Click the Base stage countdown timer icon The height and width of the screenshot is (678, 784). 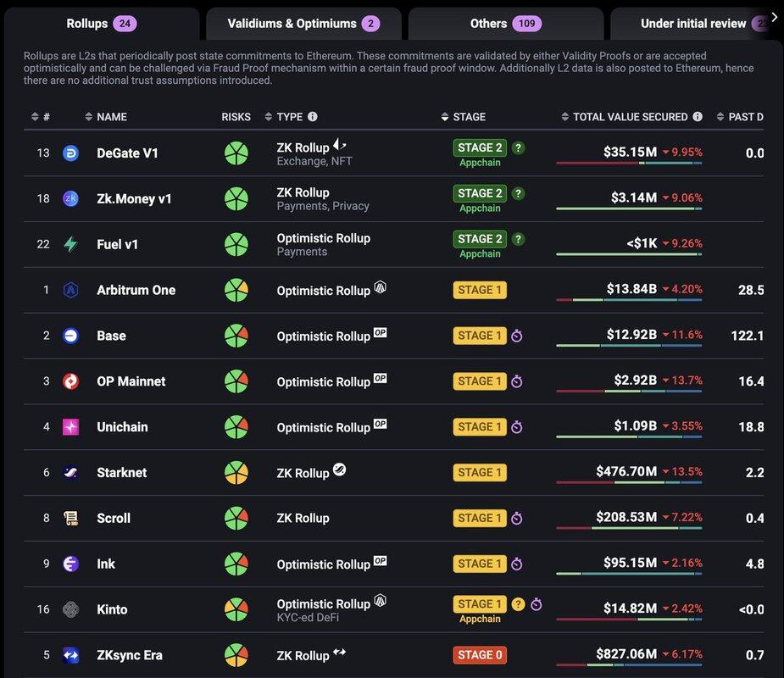click(x=517, y=336)
